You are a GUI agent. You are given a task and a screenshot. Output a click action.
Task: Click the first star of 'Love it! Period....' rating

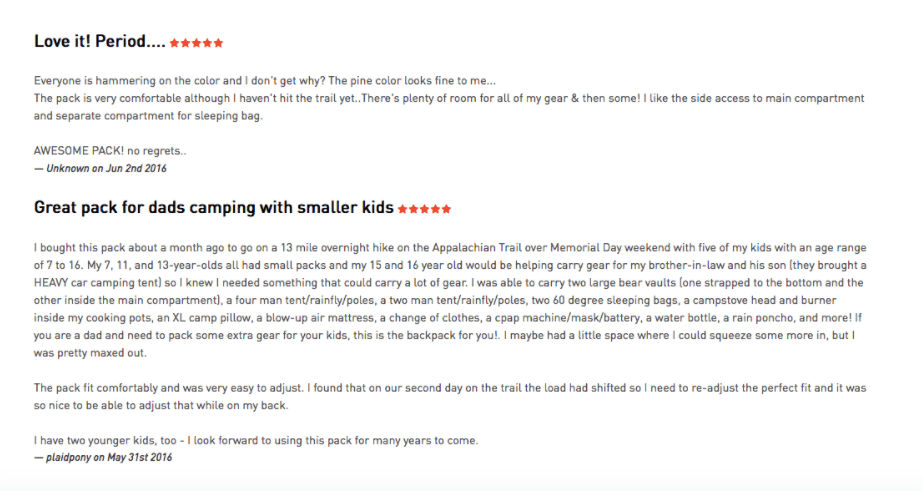[x=174, y=43]
